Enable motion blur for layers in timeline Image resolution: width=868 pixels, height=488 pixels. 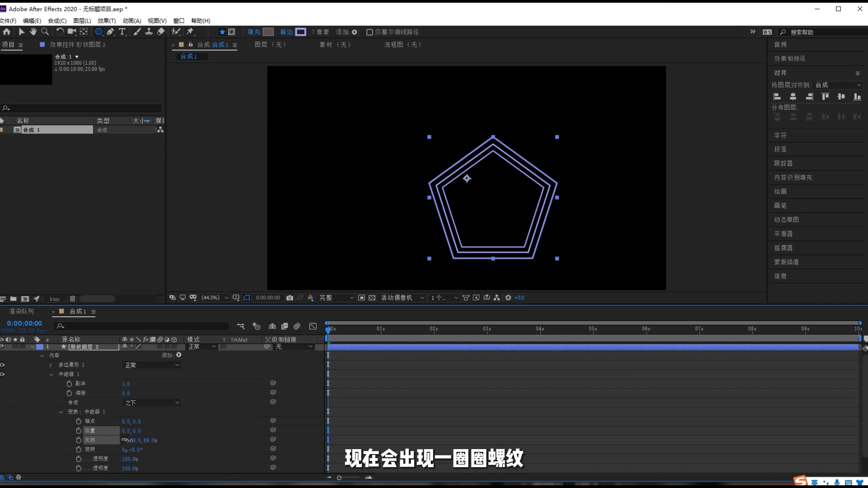click(x=297, y=326)
